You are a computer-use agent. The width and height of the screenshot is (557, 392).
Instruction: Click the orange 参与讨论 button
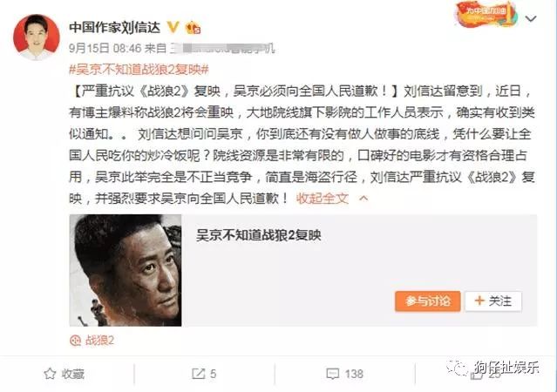428,301
